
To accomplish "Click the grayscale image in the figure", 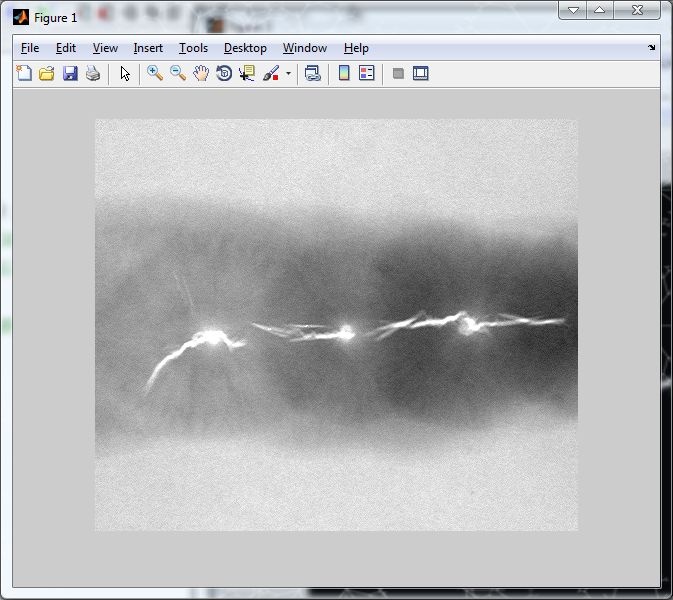I will tap(336, 325).
